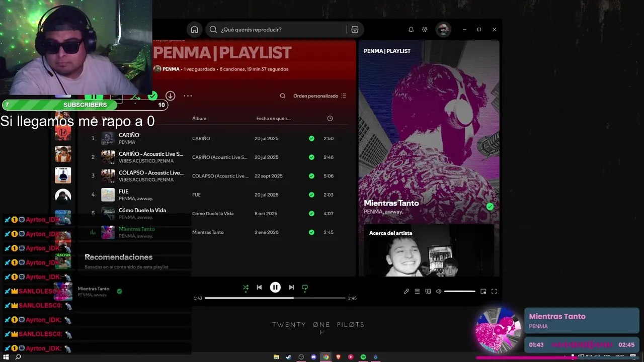
Task: Toggle shuffle in the player bar
Action: [246, 288]
